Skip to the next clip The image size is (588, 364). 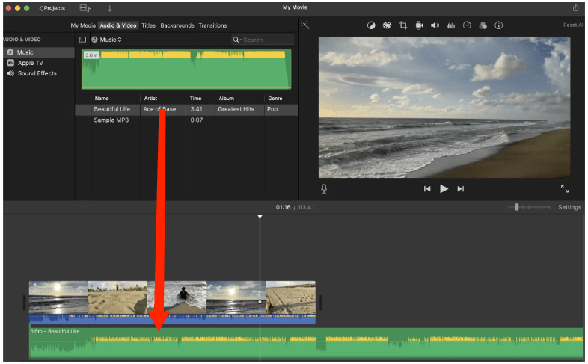(x=461, y=189)
